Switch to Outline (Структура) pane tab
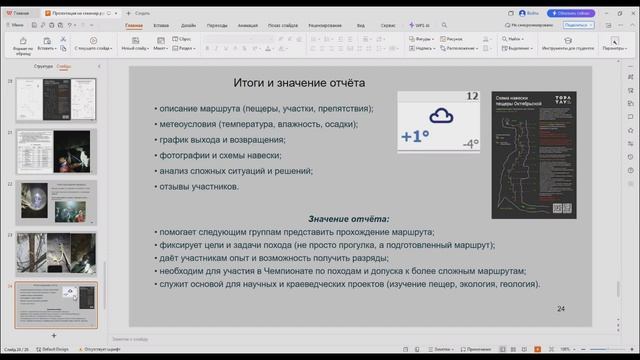640x360 pixels. [43, 66]
